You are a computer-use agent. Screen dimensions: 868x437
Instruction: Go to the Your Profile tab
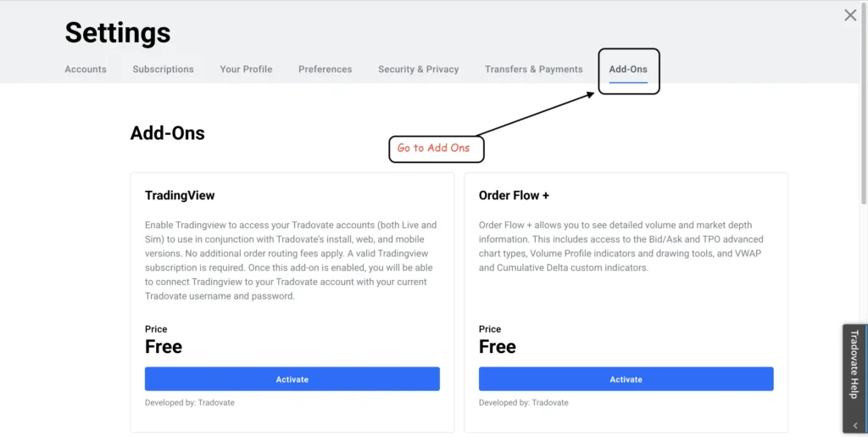[x=246, y=70]
